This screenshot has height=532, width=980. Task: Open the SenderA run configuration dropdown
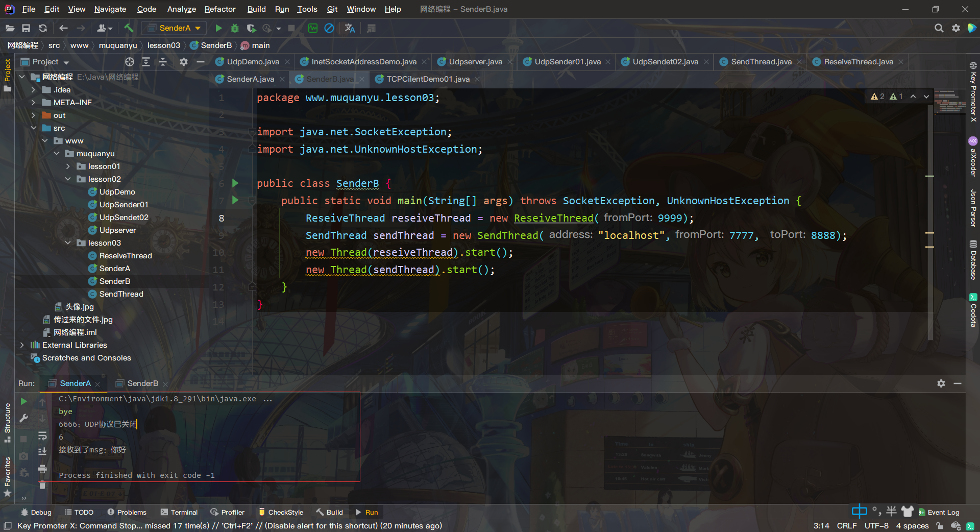tap(174, 28)
